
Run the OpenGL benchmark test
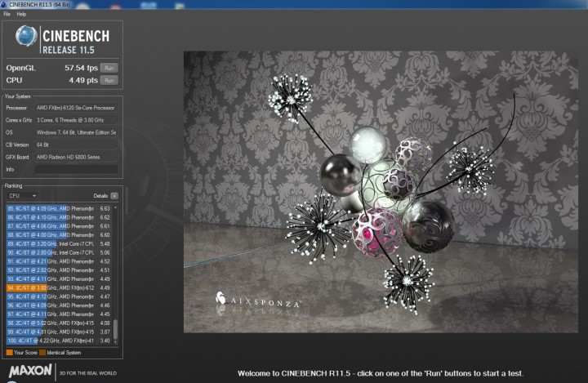[109, 68]
